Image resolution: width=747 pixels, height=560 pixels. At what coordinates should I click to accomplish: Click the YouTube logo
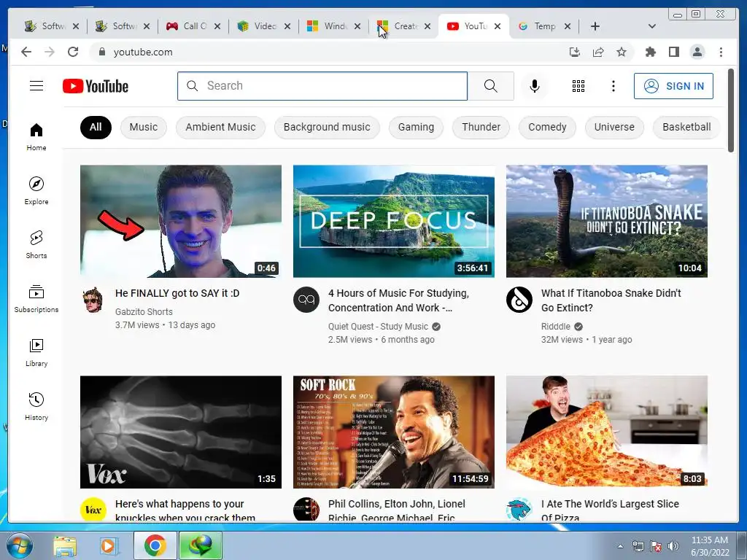click(x=96, y=86)
